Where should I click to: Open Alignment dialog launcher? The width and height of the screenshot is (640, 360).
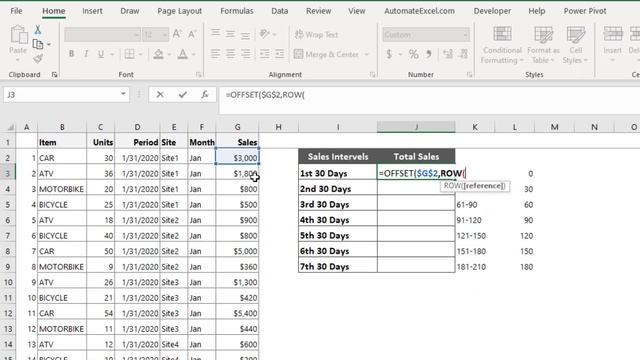tap(372, 75)
